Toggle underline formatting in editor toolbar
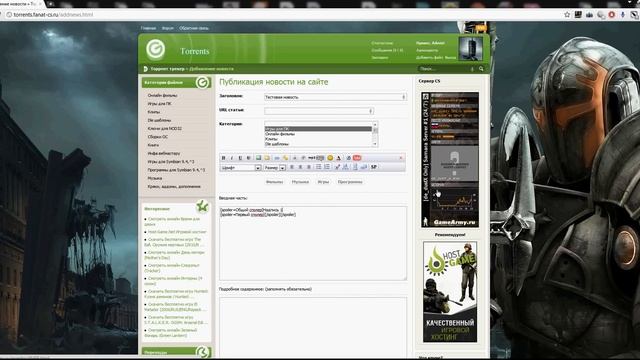 click(240, 158)
